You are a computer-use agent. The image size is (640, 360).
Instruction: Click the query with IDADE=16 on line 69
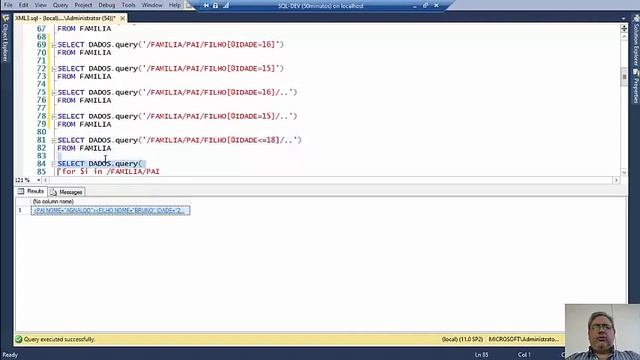click(171, 44)
